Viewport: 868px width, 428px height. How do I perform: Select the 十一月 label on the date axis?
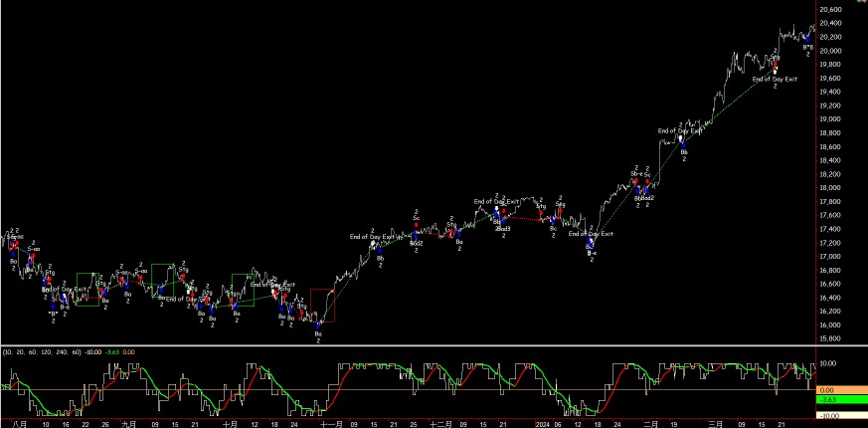(x=331, y=422)
